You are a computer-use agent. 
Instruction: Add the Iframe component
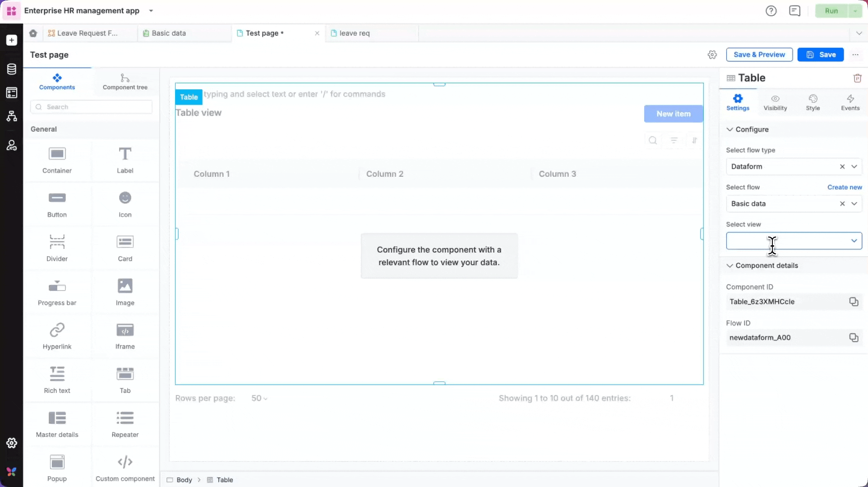tap(125, 335)
